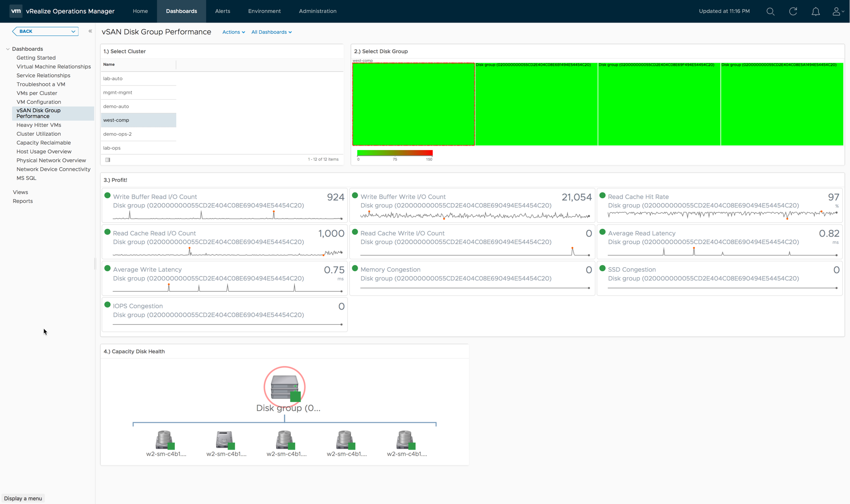
Task: Click green status dot for IOPS Congestion
Action: tap(107, 304)
